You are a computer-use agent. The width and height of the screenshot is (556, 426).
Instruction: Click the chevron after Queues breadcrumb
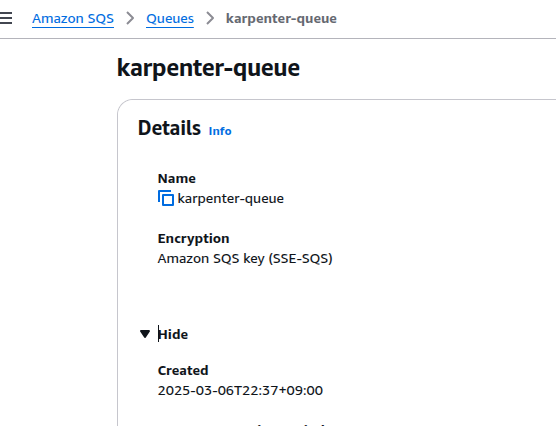tap(210, 18)
